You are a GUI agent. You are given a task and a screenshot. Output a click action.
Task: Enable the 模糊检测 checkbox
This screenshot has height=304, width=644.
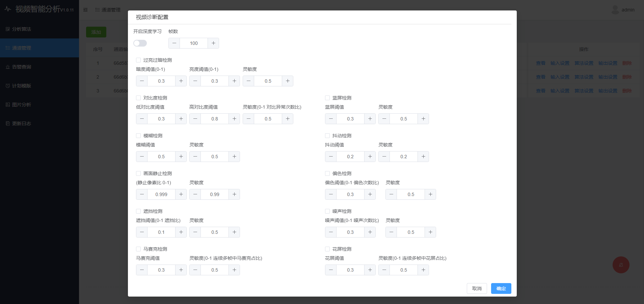138,136
